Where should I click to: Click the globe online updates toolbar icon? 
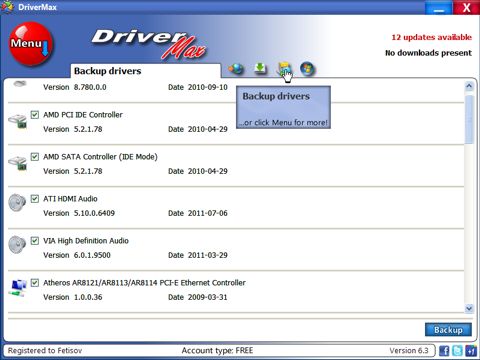pyautogui.click(x=236, y=69)
